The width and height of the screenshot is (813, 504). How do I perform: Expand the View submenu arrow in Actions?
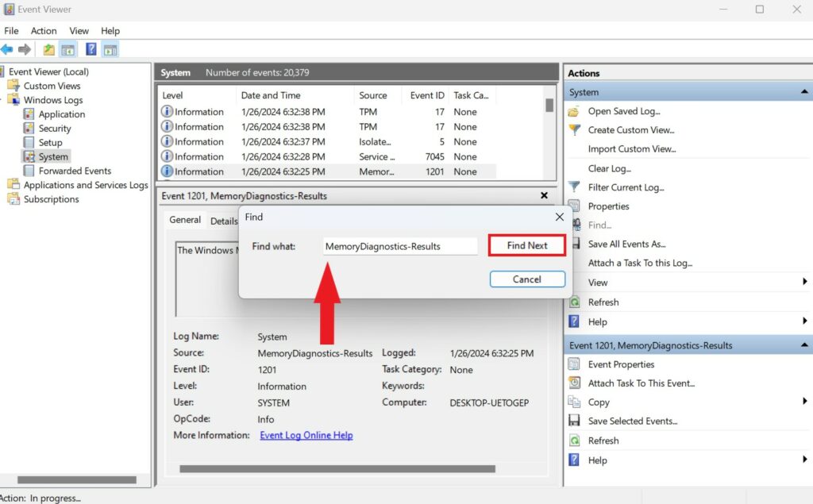pyautogui.click(x=804, y=282)
